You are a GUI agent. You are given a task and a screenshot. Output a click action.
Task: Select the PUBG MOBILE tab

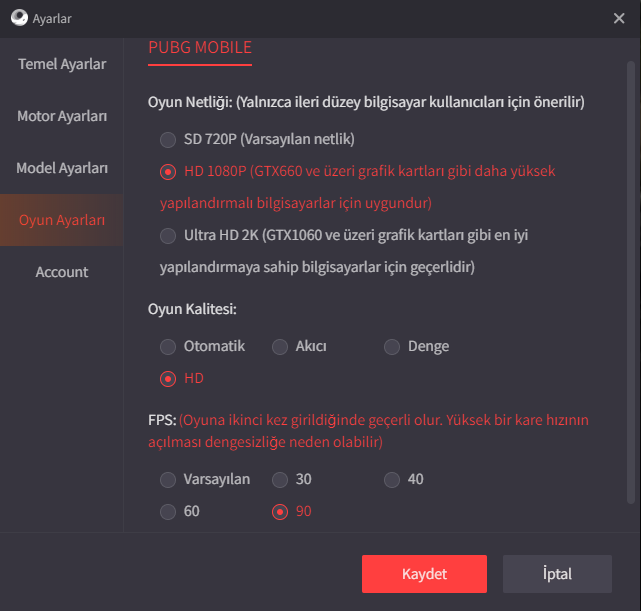coord(200,48)
